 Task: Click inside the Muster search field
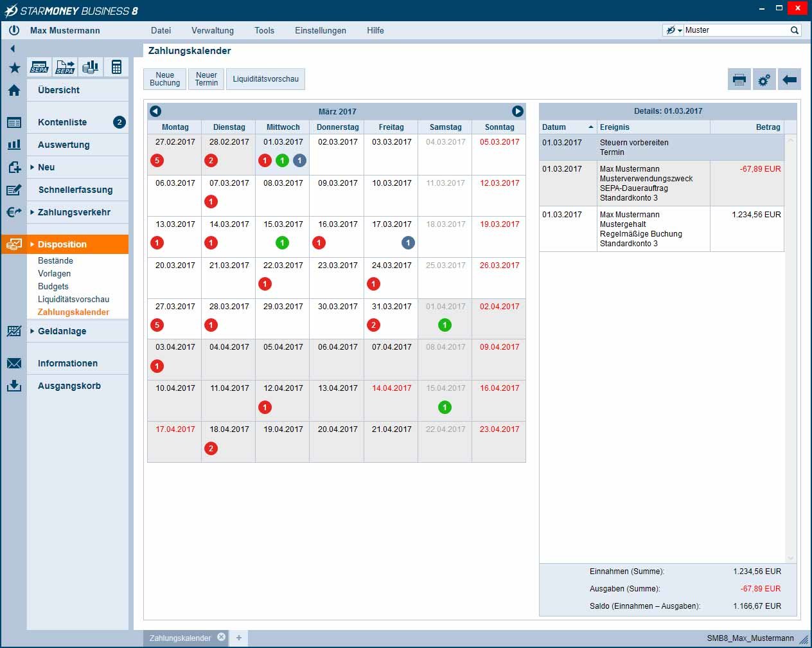736,30
